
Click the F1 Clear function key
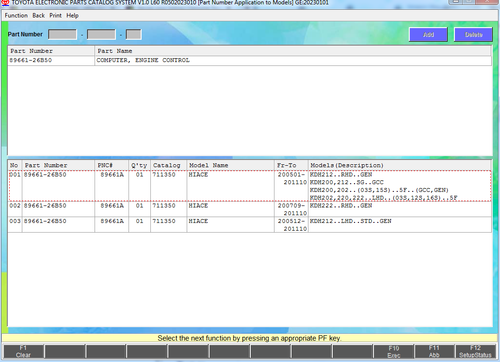click(x=23, y=351)
